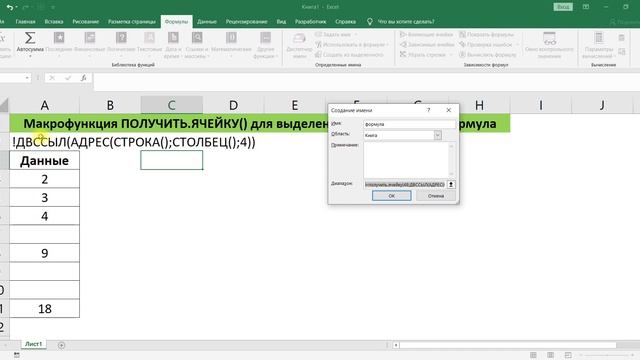Image resolution: width=640 pixels, height=360 pixels.
Task: Click the Примечание comment text area
Action: tap(407, 160)
